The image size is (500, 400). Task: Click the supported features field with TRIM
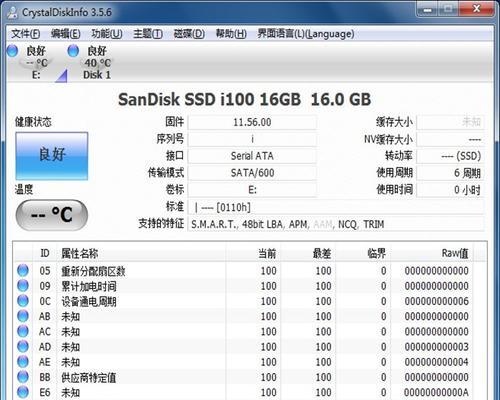coord(336,224)
